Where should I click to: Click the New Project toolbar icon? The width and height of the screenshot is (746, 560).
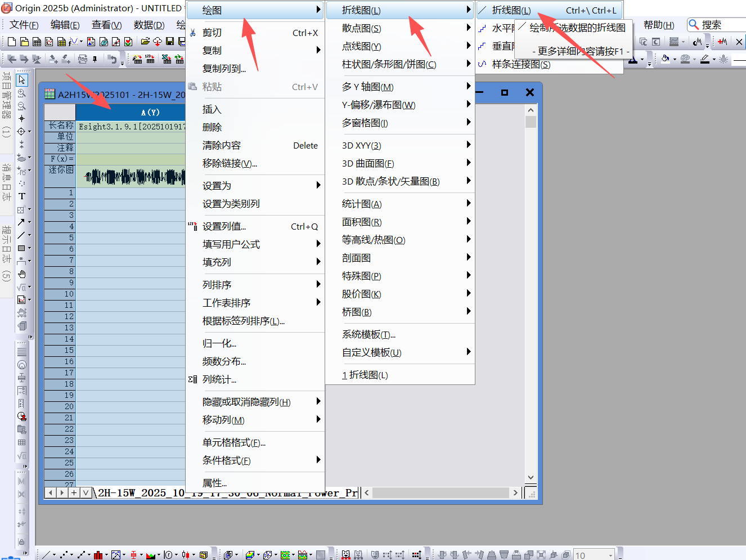tap(12, 42)
